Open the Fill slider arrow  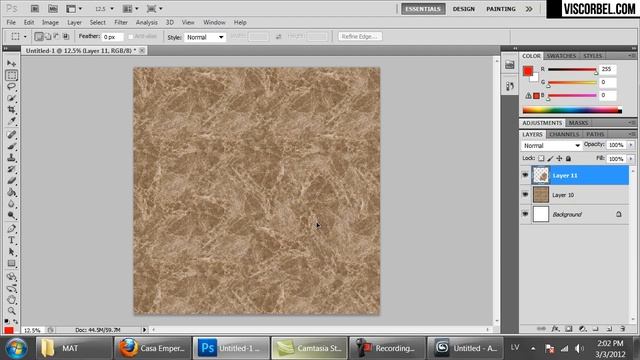tap(631, 158)
